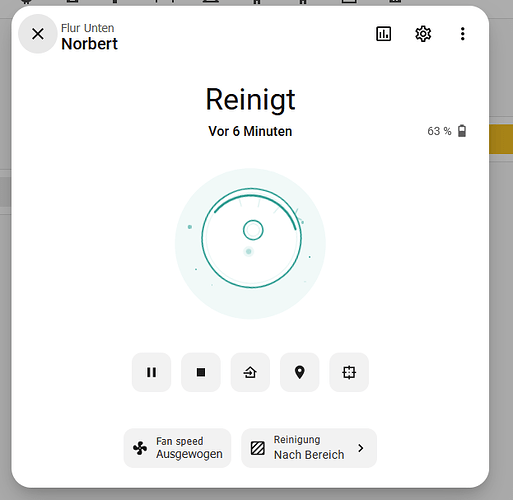Open settings via the gear icon

pos(423,34)
